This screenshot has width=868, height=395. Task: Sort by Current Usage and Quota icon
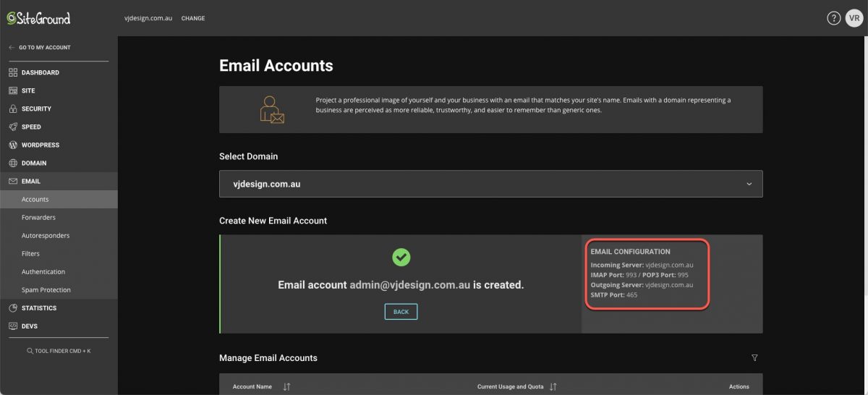click(x=553, y=387)
